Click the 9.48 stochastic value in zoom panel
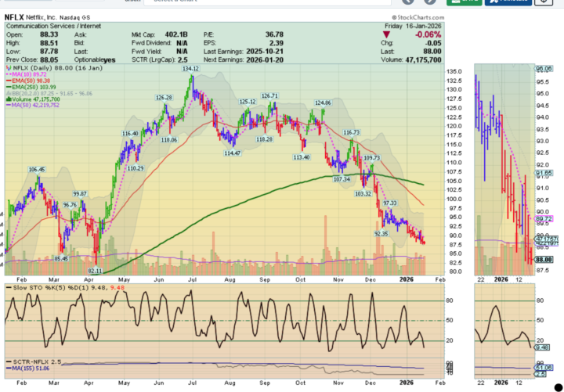Image resolution: width=564 pixels, height=392 pixels. coord(543,347)
